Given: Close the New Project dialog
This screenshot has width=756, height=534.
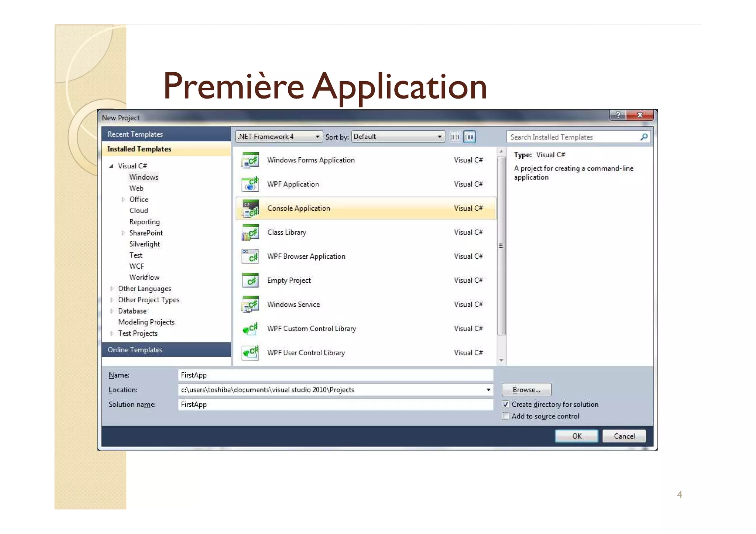Looking at the screenshot, I should (640, 115).
